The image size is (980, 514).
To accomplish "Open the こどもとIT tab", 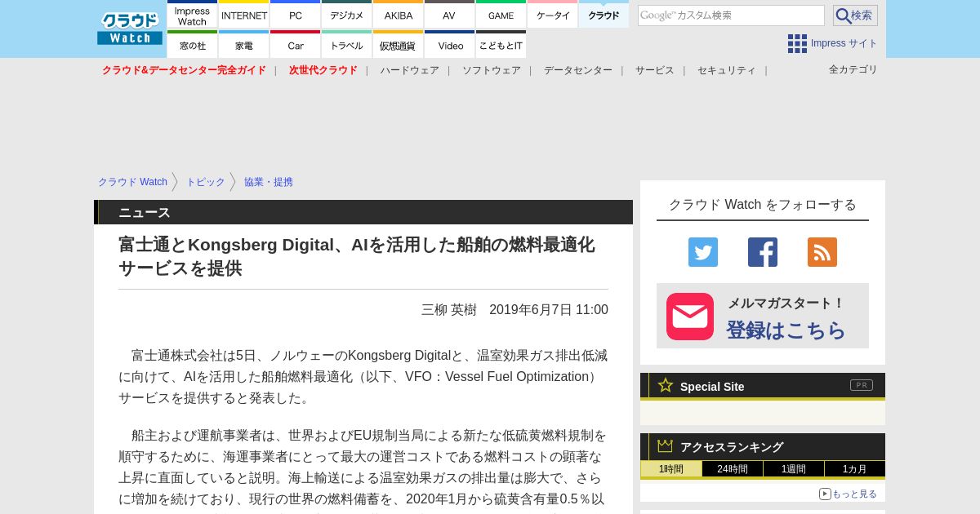I will 501,45.
